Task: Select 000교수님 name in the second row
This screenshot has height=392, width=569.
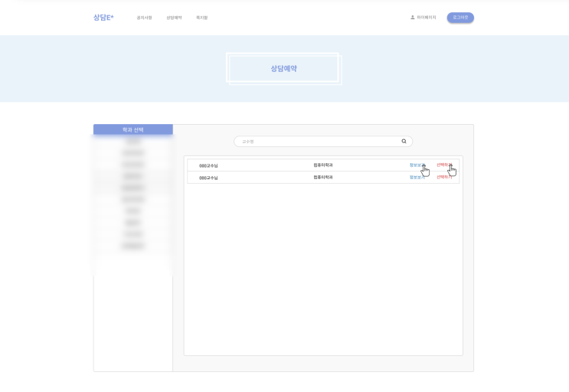Action: 208,178
